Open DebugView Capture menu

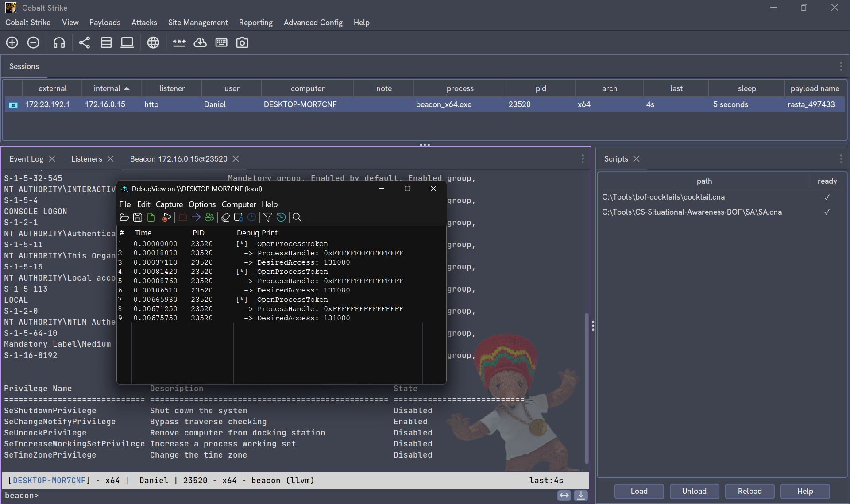[169, 204]
